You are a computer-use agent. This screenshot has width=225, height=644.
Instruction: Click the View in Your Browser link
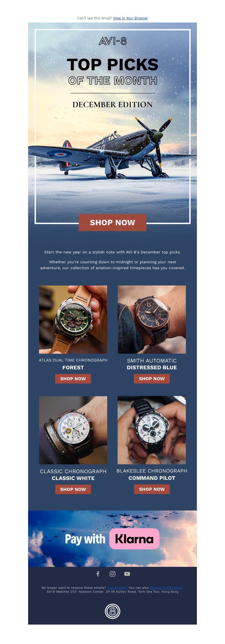[x=130, y=18]
